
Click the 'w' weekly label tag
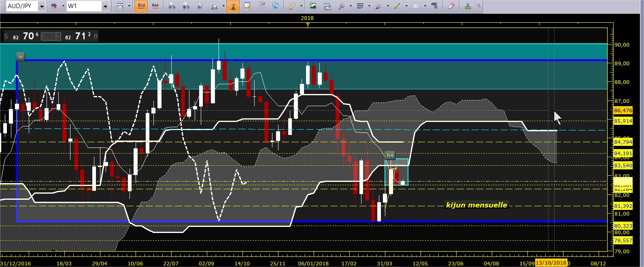(21, 57)
